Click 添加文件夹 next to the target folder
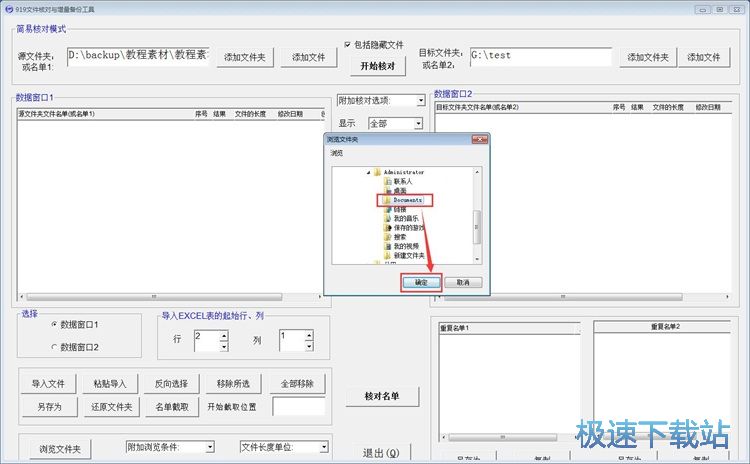 click(x=648, y=57)
